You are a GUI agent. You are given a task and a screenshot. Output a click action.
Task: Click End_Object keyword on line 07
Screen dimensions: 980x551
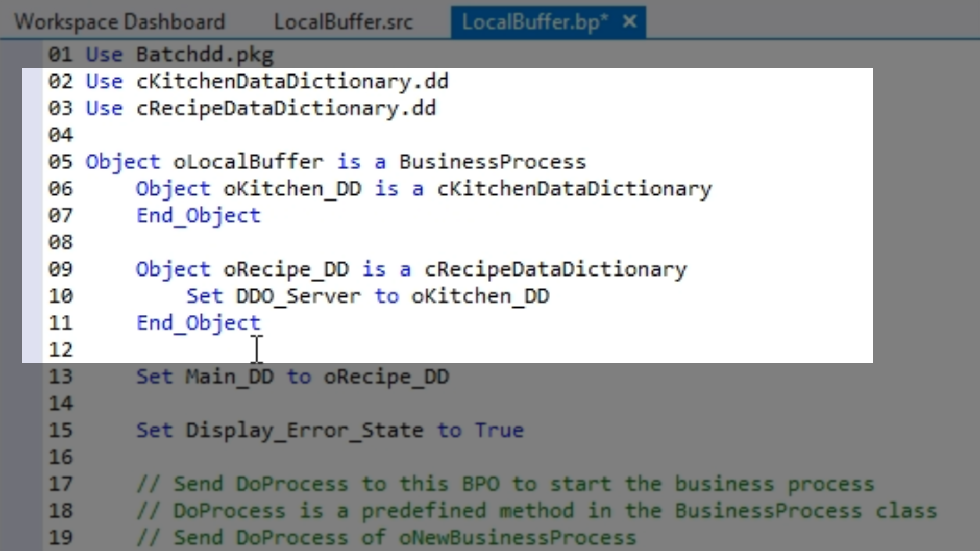[199, 216]
